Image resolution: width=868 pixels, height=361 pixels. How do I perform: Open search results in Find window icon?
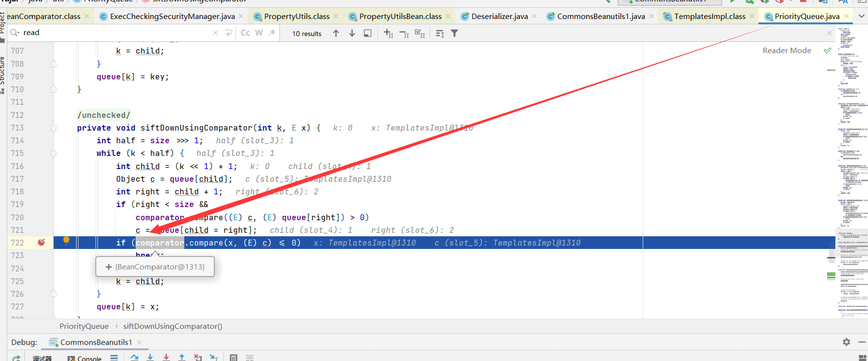click(x=368, y=33)
